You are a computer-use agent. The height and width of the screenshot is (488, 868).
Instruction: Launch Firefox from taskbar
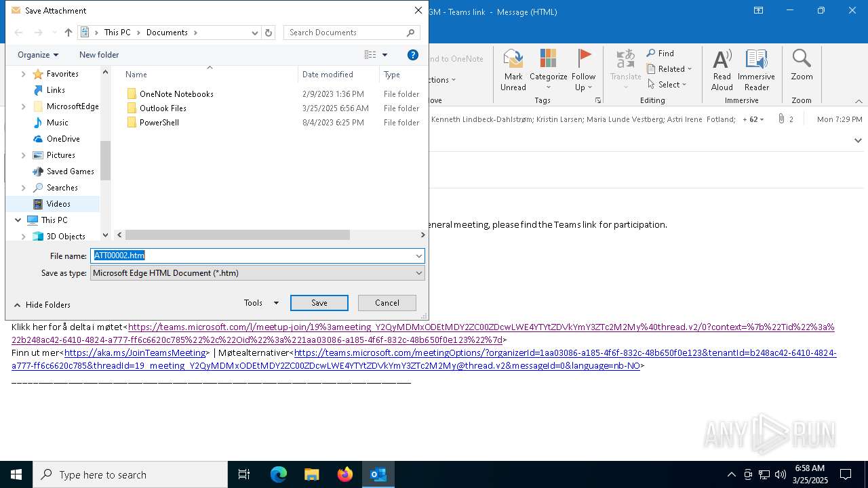point(345,474)
